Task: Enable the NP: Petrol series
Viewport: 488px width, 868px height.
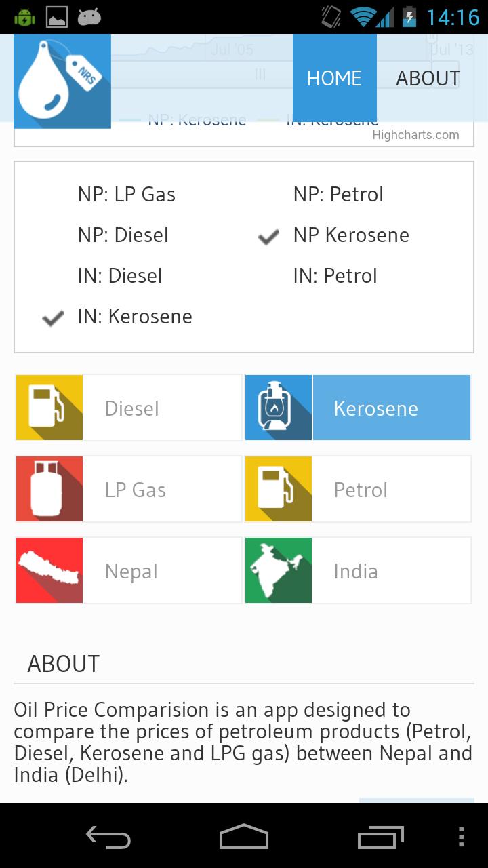Action: click(338, 195)
